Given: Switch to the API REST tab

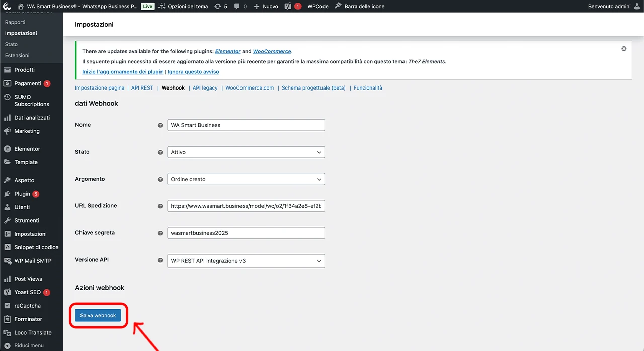Looking at the screenshot, I should coord(142,88).
